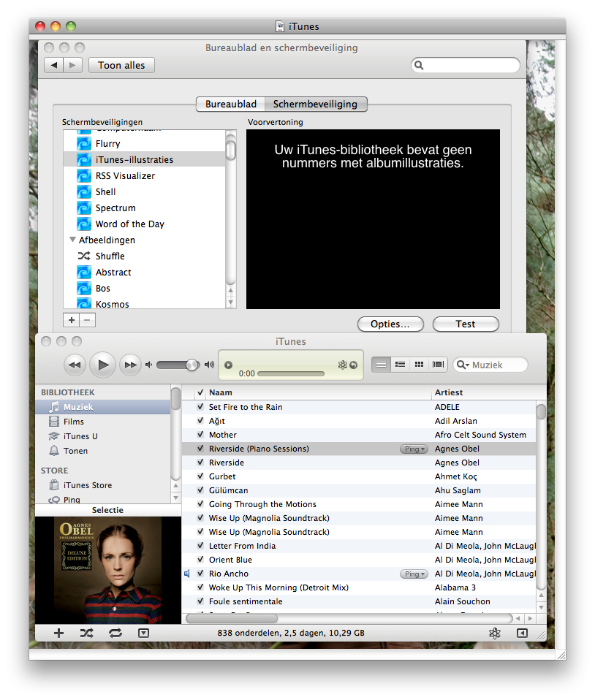This screenshot has height=700, width=595.
Task: Adjust the iTunes volume slider knob
Action: pos(192,365)
